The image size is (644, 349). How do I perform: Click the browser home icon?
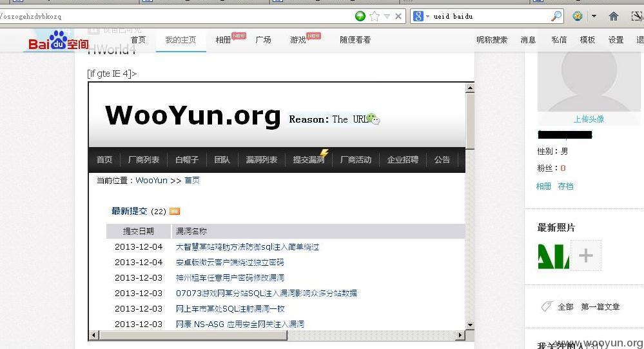click(614, 16)
